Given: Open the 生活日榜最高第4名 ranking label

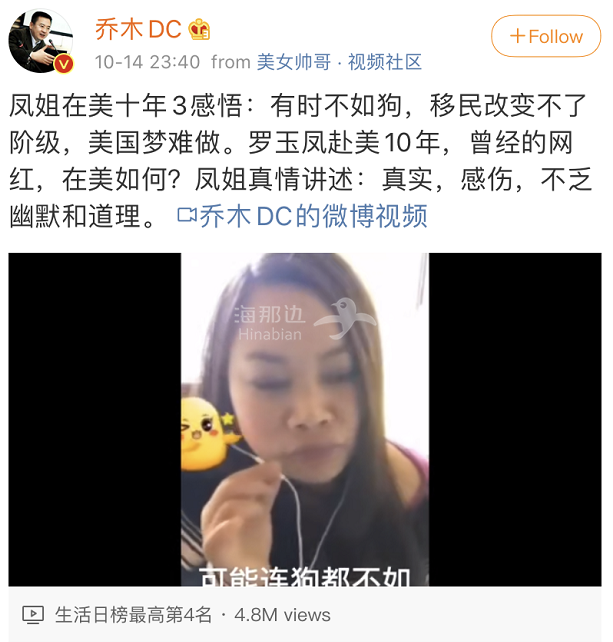Looking at the screenshot, I should tap(133, 615).
